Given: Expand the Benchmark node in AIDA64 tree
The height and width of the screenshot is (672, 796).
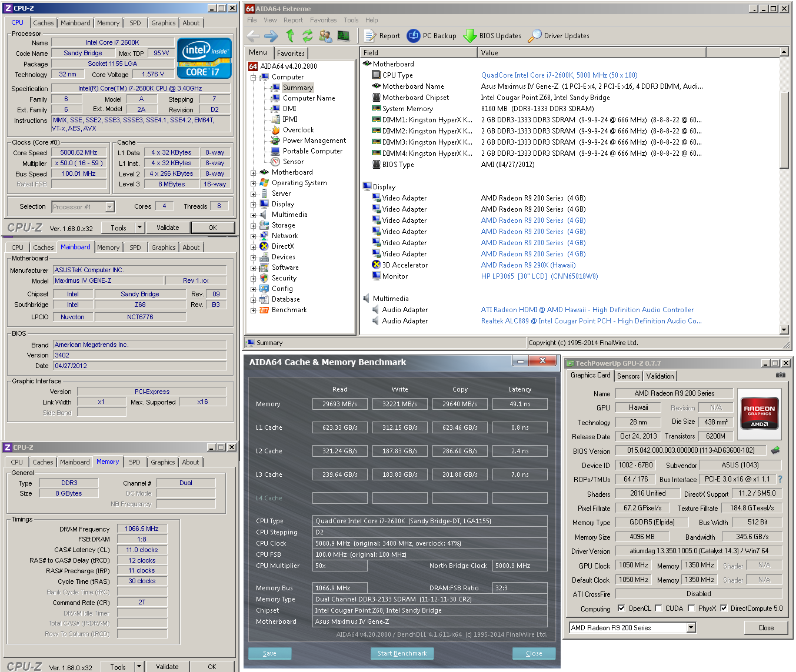Looking at the screenshot, I should 253,310.
